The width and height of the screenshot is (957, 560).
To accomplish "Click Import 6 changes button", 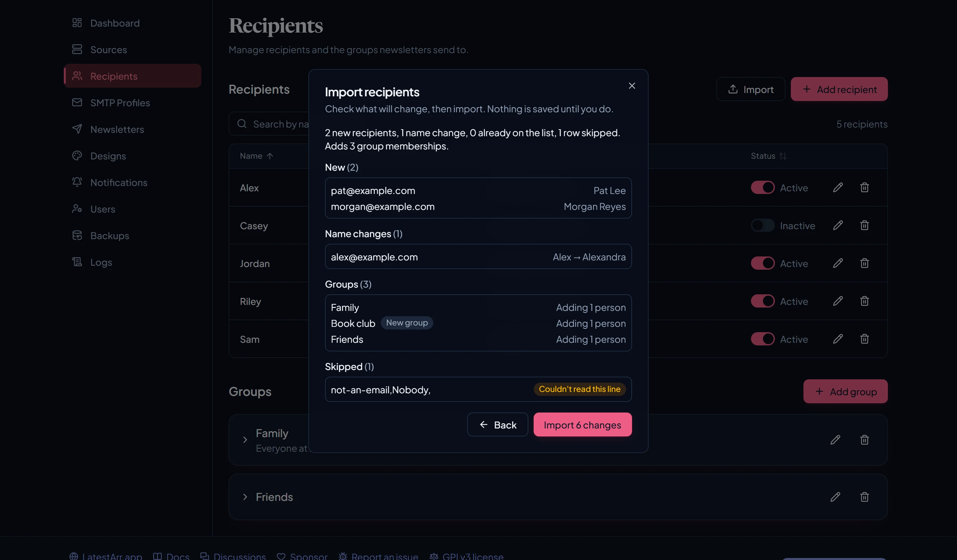I will tap(583, 424).
